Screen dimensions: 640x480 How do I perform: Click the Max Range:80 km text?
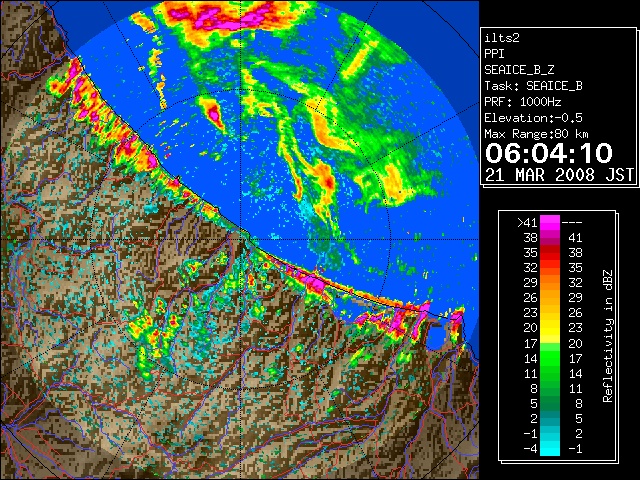point(536,134)
